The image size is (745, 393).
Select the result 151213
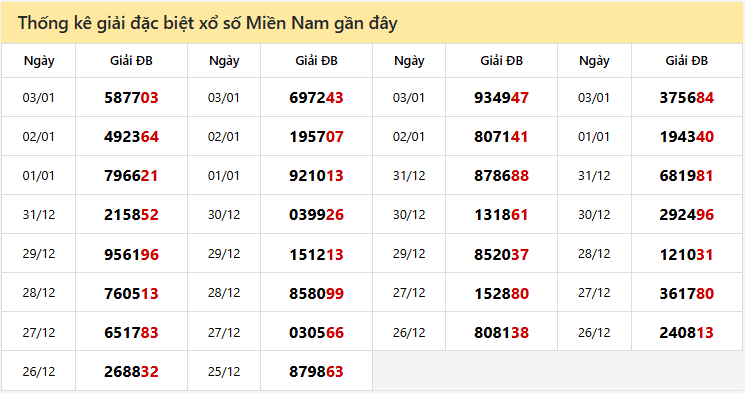[316, 255]
